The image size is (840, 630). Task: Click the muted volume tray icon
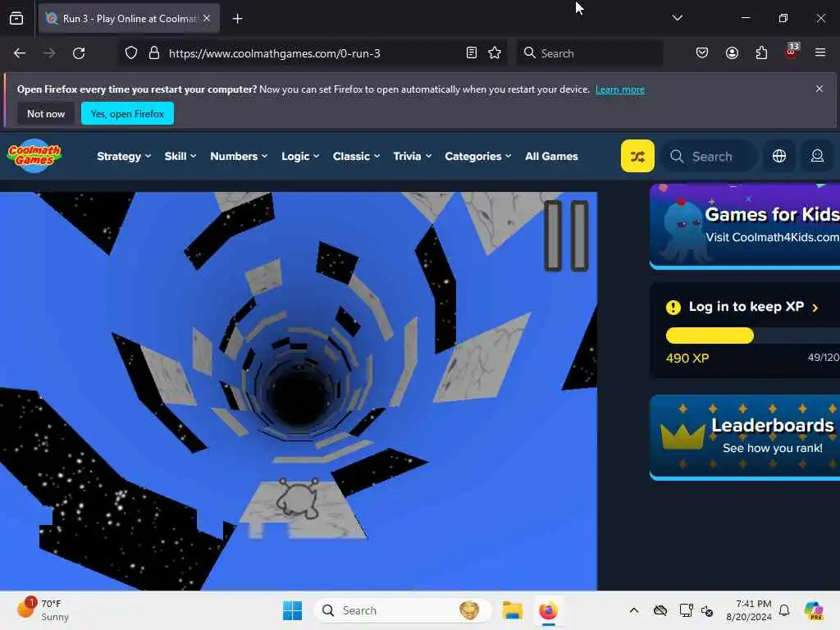coord(707,610)
